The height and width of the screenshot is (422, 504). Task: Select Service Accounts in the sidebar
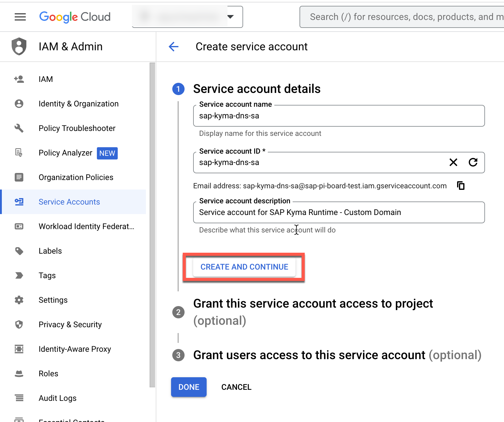[x=74, y=202]
